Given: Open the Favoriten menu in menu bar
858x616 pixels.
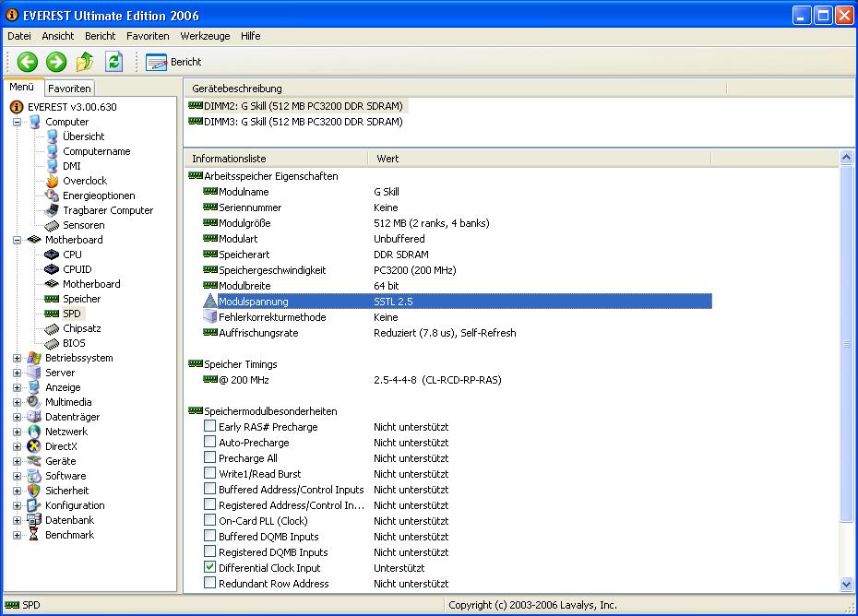Looking at the screenshot, I should click(148, 36).
